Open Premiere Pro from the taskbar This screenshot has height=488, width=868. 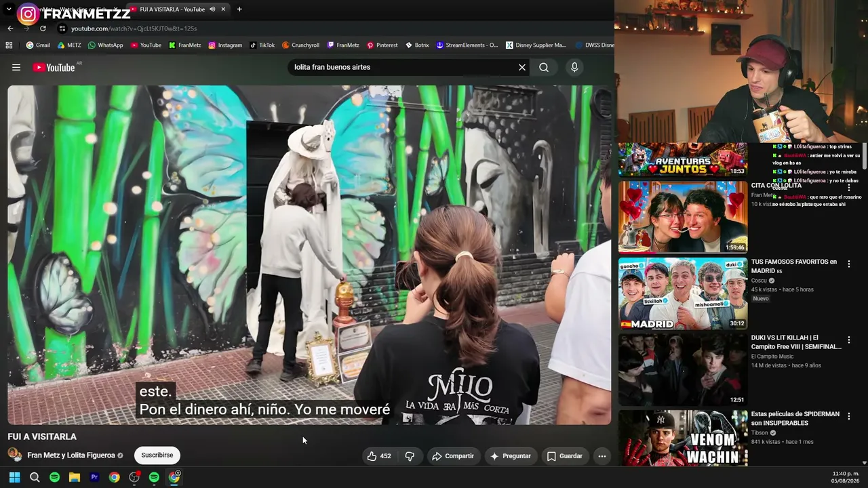pyautogui.click(x=94, y=477)
